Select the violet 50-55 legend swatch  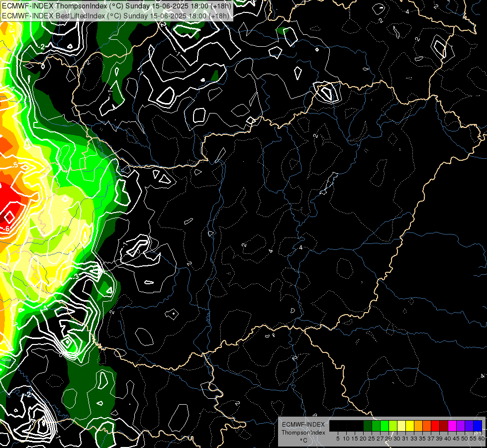point(469,426)
